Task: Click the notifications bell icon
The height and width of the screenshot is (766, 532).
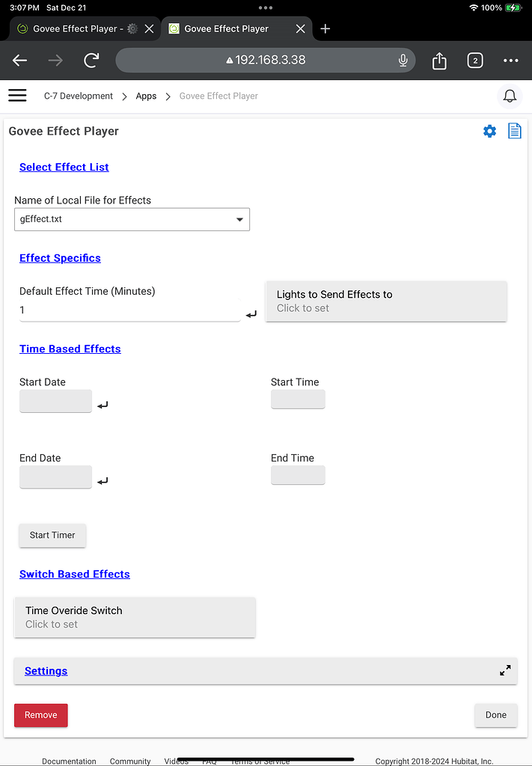Action: tap(510, 96)
